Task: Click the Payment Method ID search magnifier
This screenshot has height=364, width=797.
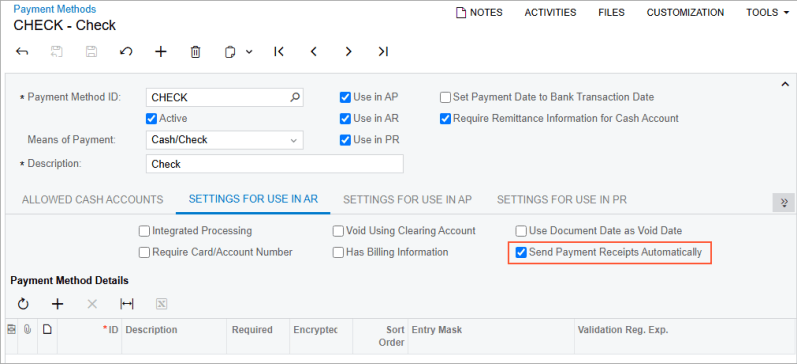Action: [295, 97]
